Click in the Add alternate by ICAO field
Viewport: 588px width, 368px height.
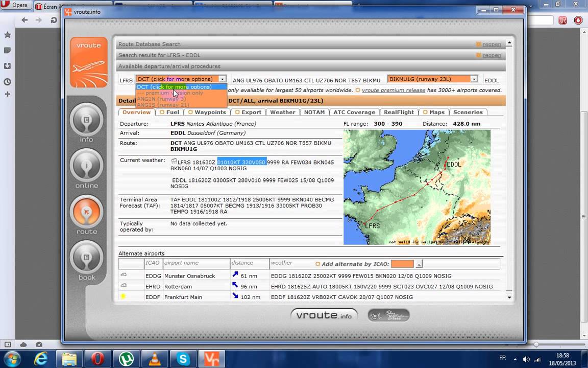click(x=402, y=264)
